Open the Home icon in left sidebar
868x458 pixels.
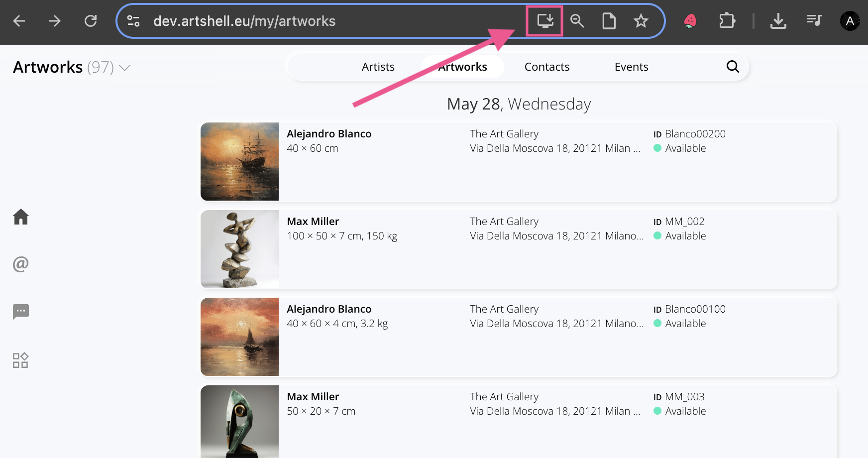21,217
